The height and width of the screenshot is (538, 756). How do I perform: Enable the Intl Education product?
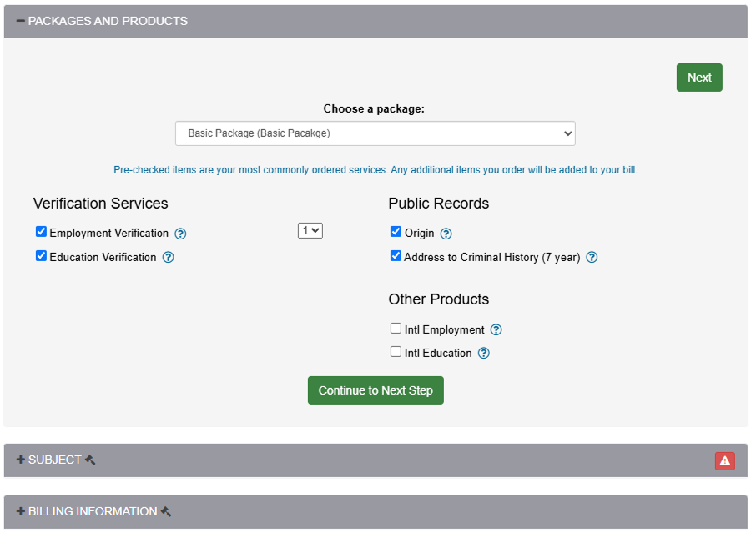[396, 351]
